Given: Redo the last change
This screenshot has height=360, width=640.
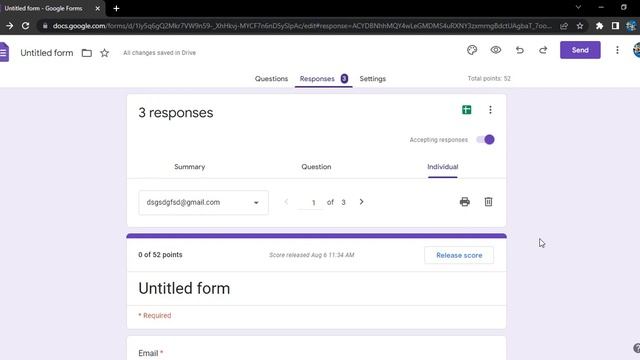Looking at the screenshot, I should [543, 50].
